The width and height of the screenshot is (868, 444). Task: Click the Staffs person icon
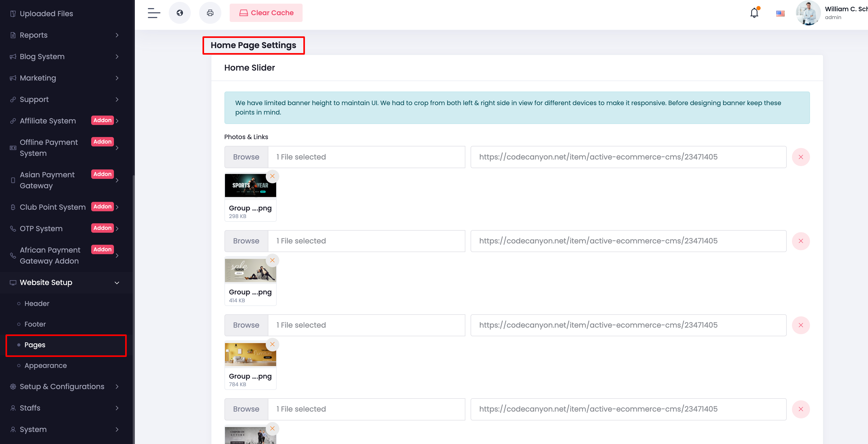click(13, 408)
